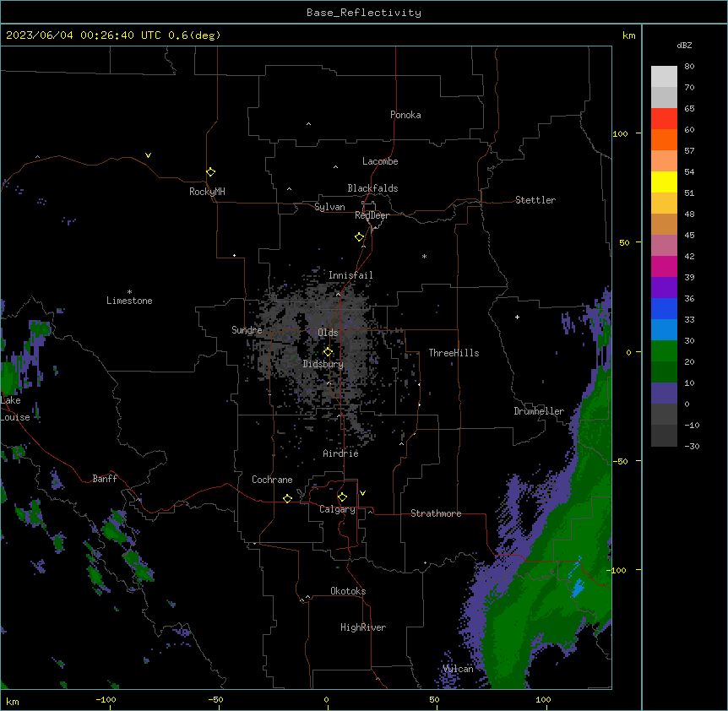Pick the slate purple 0-10 dBZ swatch
Image resolution: width=728 pixels, height=711 pixels.
click(664, 393)
